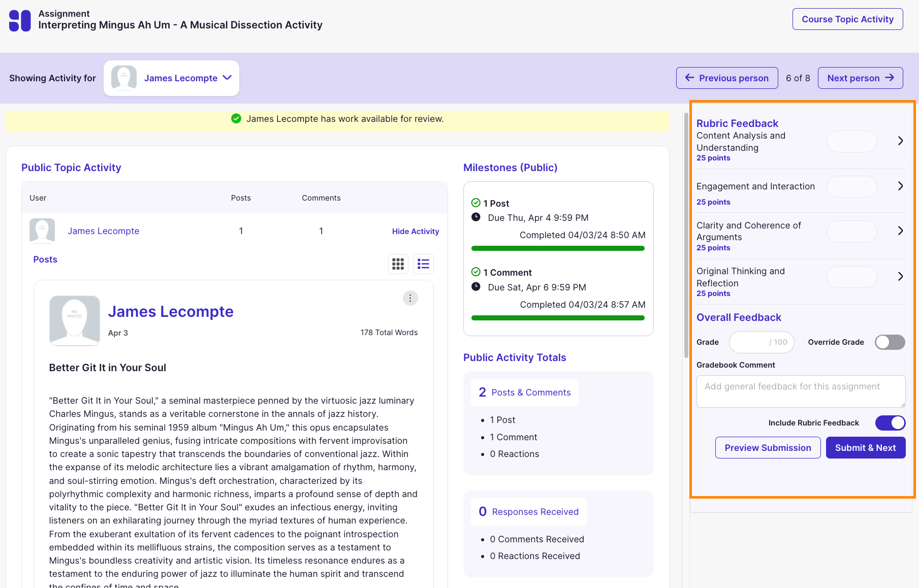Click clock icon beside Due Sat, Apr 6
Screen dimensions: 919x588
click(x=476, y=286)
